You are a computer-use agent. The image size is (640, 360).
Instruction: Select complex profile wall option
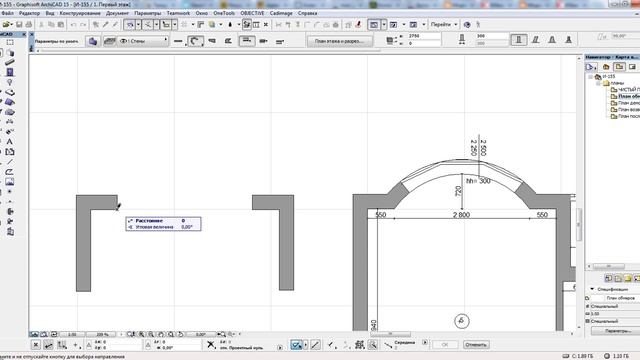click(568, 40)
